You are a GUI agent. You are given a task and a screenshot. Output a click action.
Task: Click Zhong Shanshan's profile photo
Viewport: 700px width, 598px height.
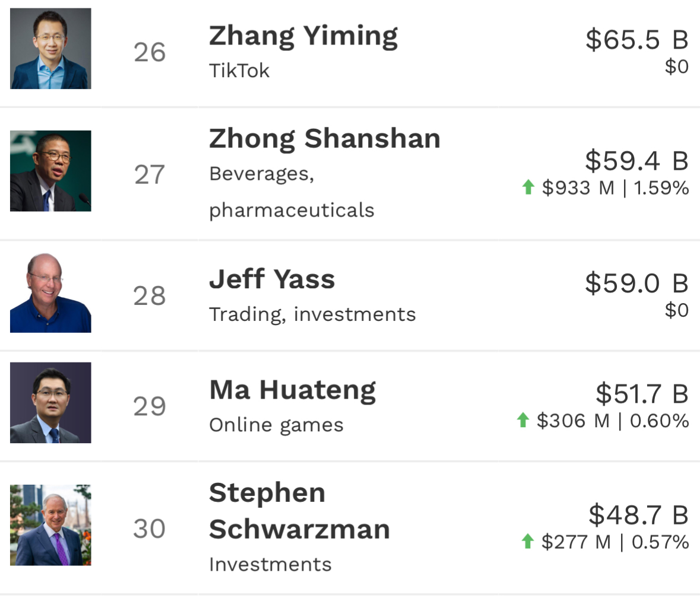[x=50, y=171]
